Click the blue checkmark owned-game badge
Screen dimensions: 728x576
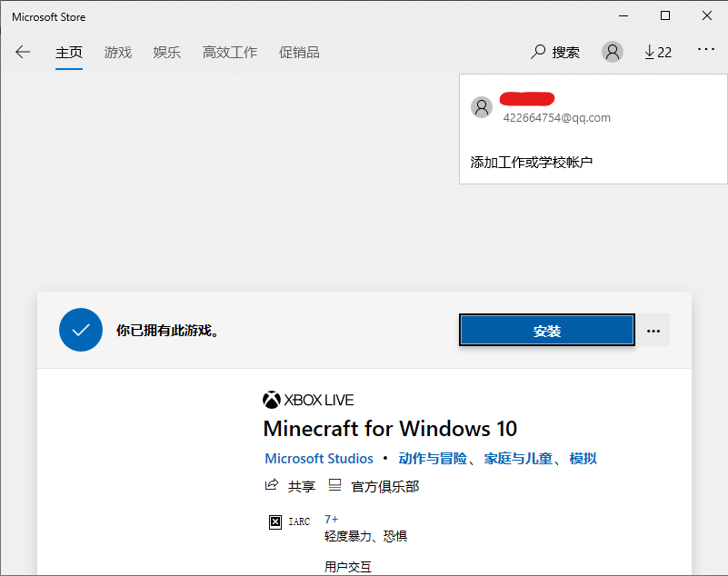pos(81,330)
